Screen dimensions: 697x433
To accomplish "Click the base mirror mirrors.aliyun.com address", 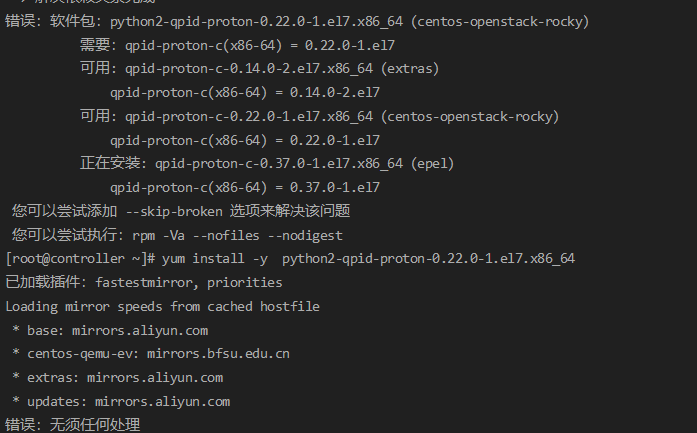I will 140,329.
